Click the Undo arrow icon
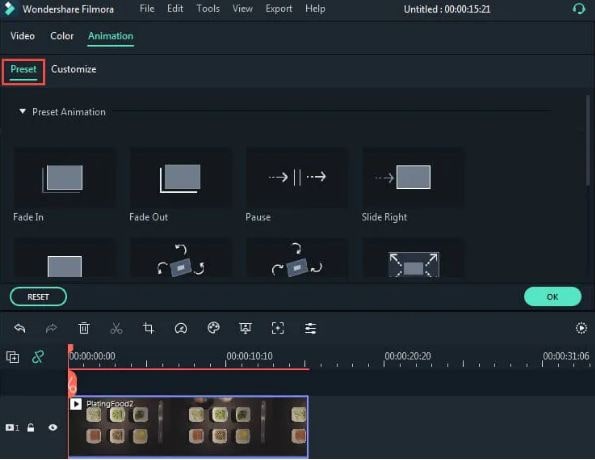The image size is (595, 460). pyautogui.click(x=20, y=328)
